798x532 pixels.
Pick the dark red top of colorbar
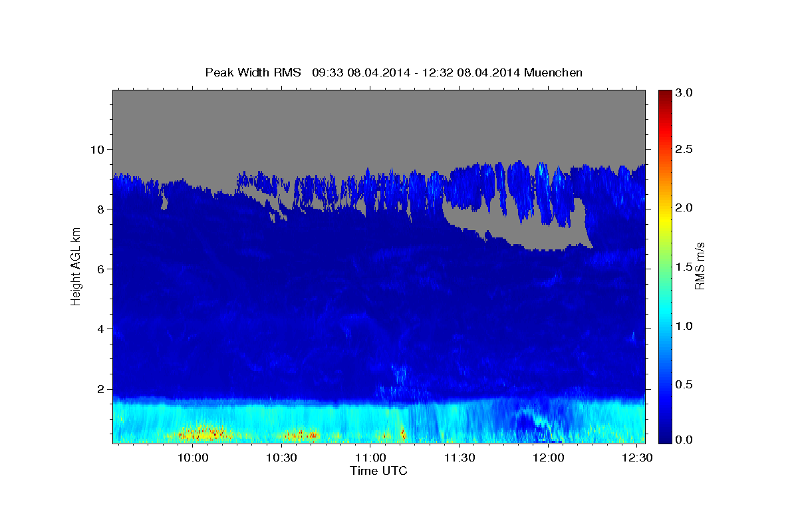tap(664, 94)
